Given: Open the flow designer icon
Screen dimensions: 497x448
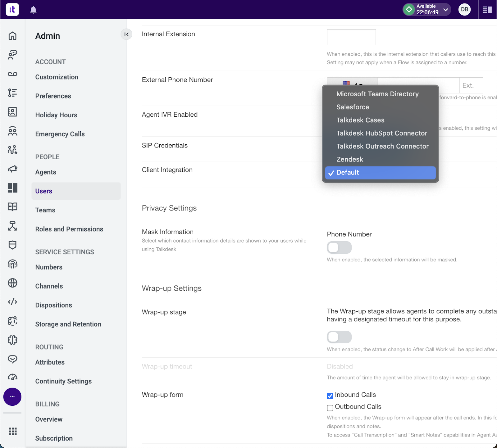Looking at the screenshot, I should pos(12,226).
